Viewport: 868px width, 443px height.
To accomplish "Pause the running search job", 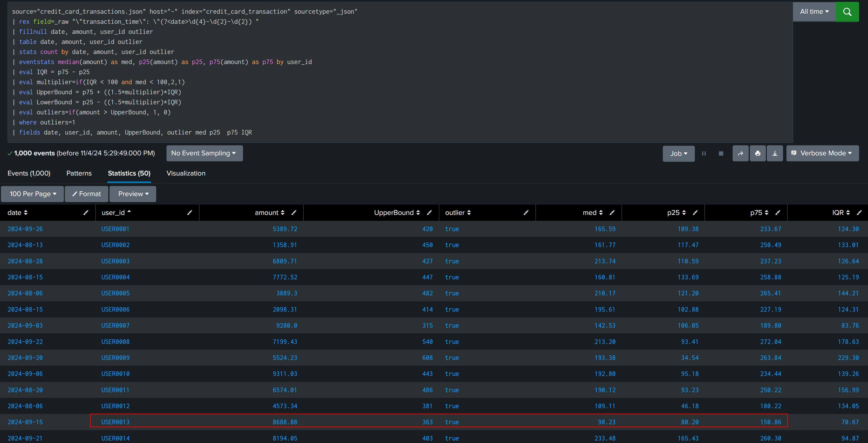I will click(704, 154).
